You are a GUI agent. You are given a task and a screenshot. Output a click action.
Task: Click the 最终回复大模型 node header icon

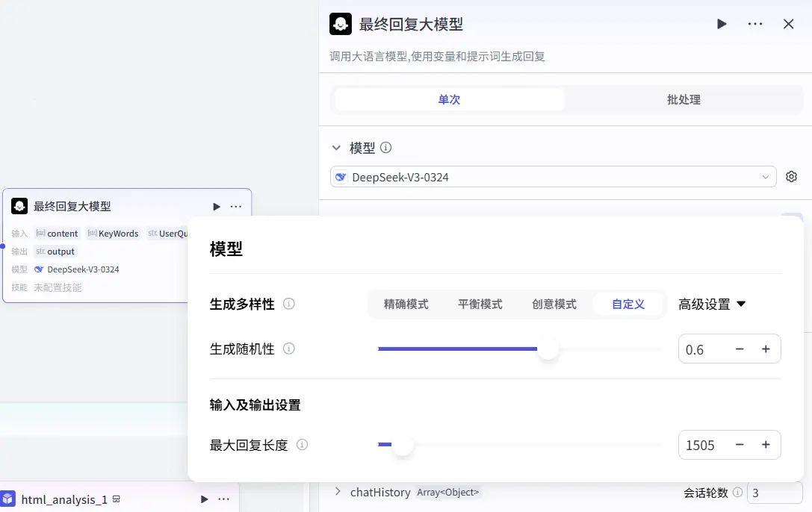coord(19,206)
